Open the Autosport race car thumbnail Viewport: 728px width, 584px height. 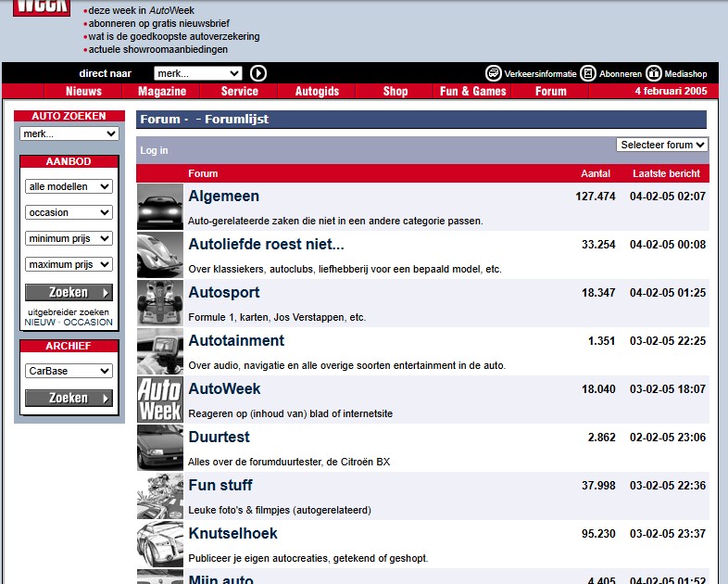(160, 303)
